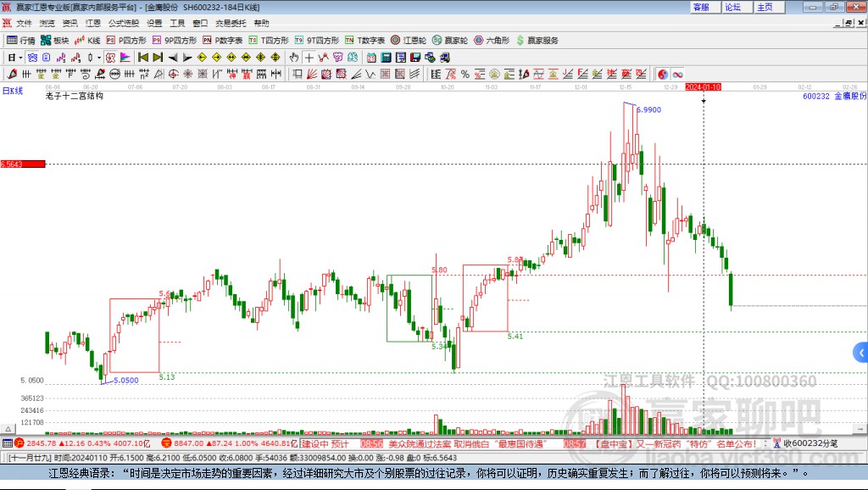Click the 600232 金鹰股份 stock label

point(834,96)
